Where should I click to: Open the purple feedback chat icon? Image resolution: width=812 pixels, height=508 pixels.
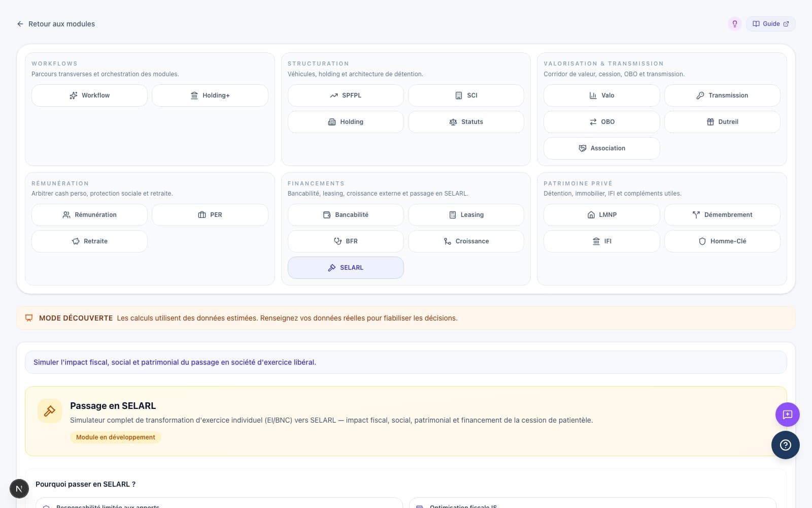point(787,415)
